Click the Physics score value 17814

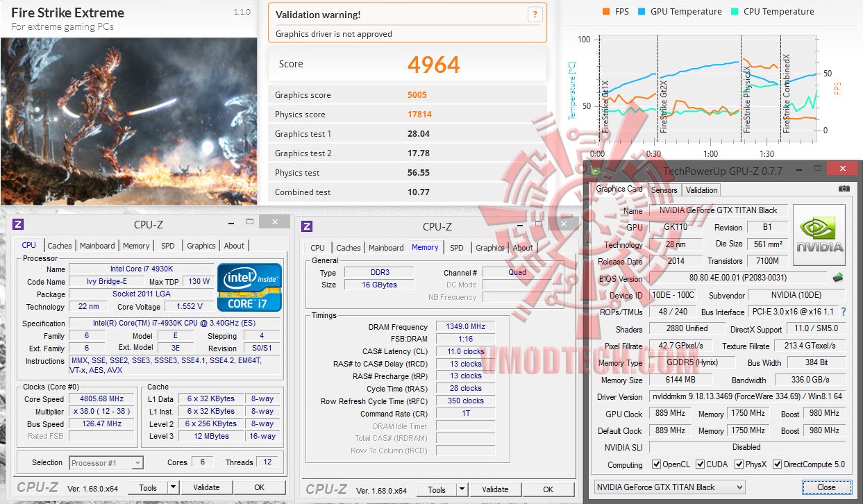coord(420,115)
